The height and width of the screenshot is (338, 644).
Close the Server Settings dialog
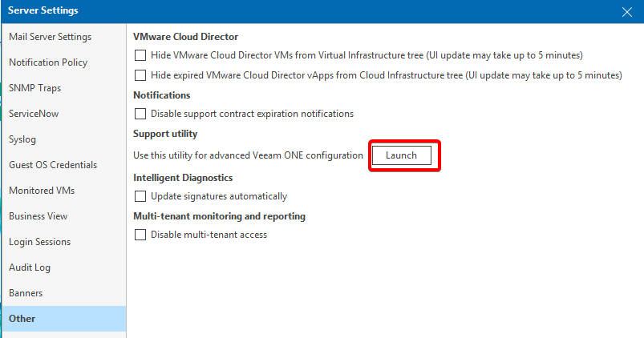click(x=626, y=11)
